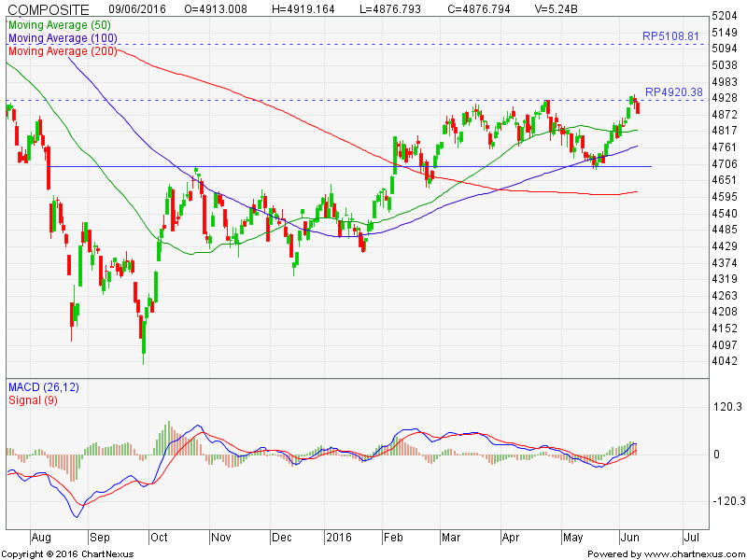Image resolution: width=747 pixels, height=560 pixels.
Task: Click the Apr month axis label
Action: click(x=510, y=538)
